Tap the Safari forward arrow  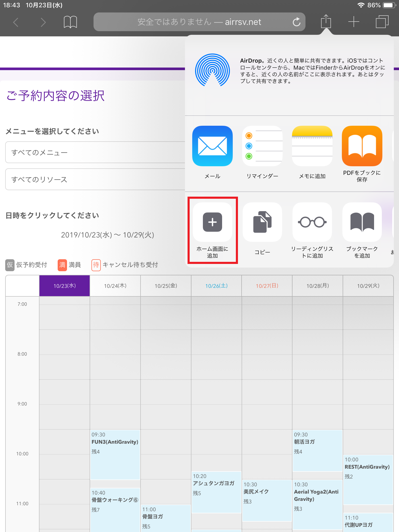43,22
